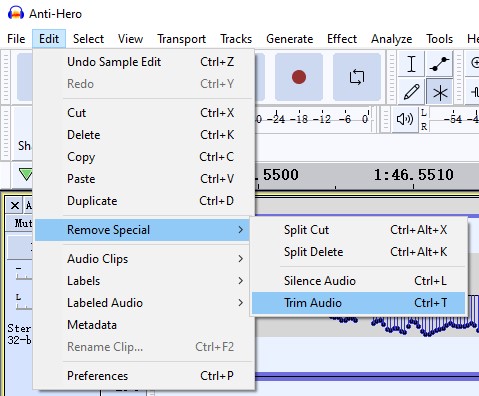
Task: Open the Select menu
Action: point(88,39)
